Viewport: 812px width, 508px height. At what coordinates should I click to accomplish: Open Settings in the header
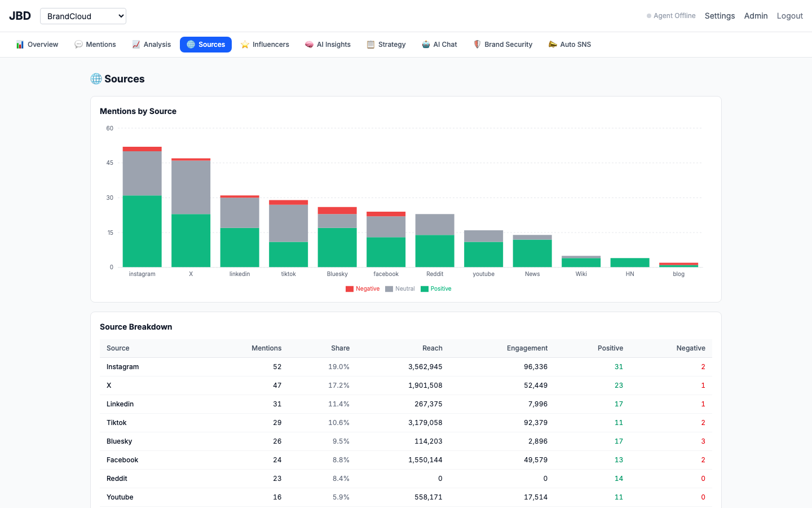pyautogui.click(x=720, y=16)
